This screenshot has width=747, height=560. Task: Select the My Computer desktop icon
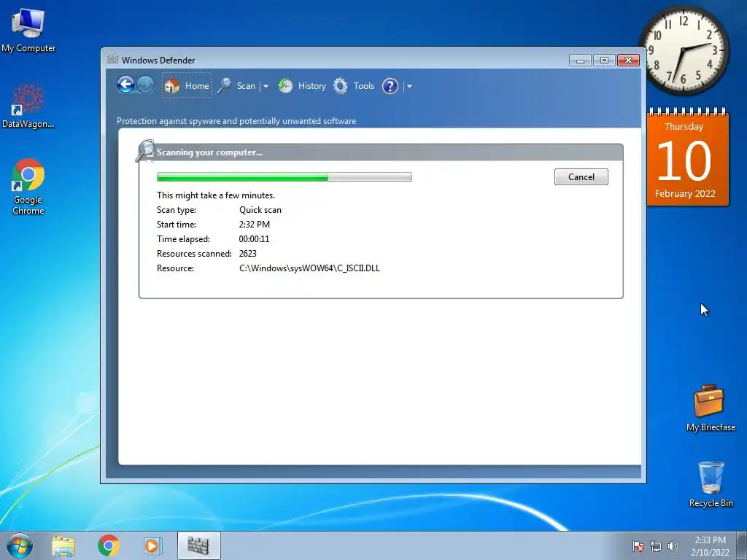click(28, 31)
